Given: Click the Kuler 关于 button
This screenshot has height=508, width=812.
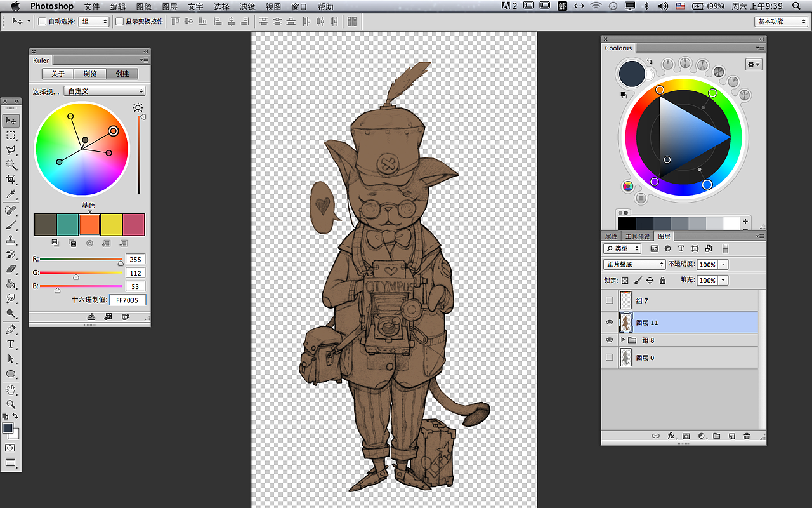Looking at the screenshot, I should [58, 74].
